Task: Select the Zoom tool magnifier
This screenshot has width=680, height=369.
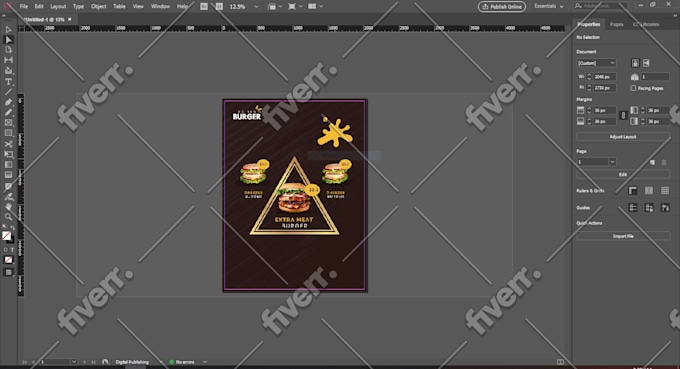Action: pyautogui.click(x=8, y=217)
